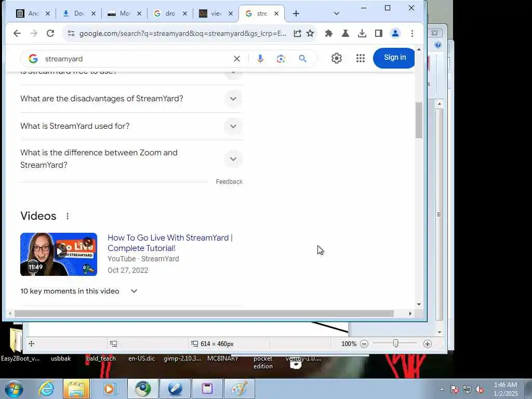532x399 pixels.
Task: Switch to Paint from the taskbar
Action: point(239,389)
